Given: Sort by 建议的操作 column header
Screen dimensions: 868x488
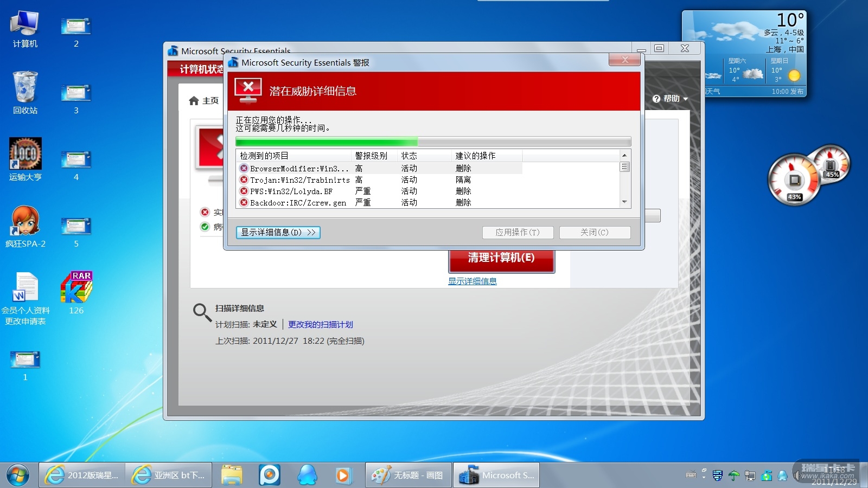Looking at the screenshot, I should point(487,156).
